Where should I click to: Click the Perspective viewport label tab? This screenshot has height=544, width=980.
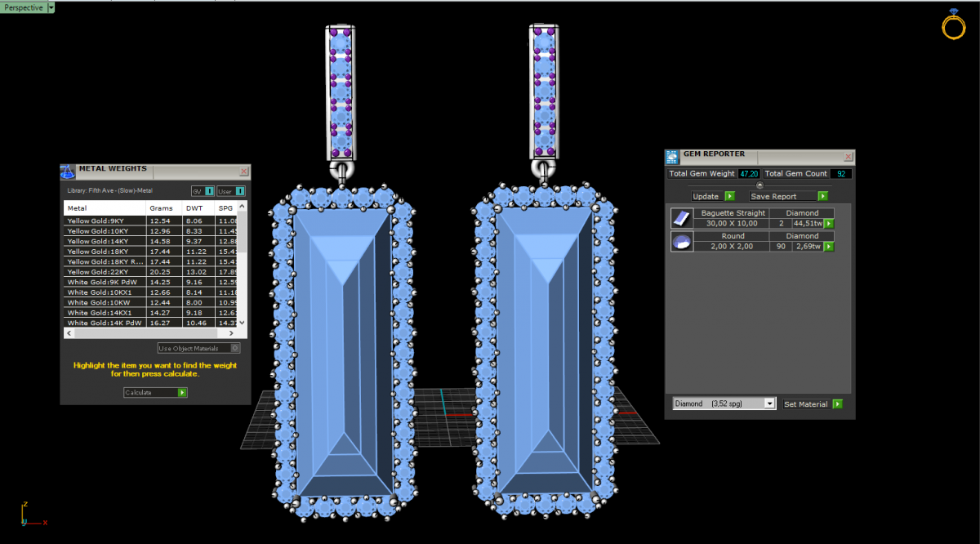[23, 7]
